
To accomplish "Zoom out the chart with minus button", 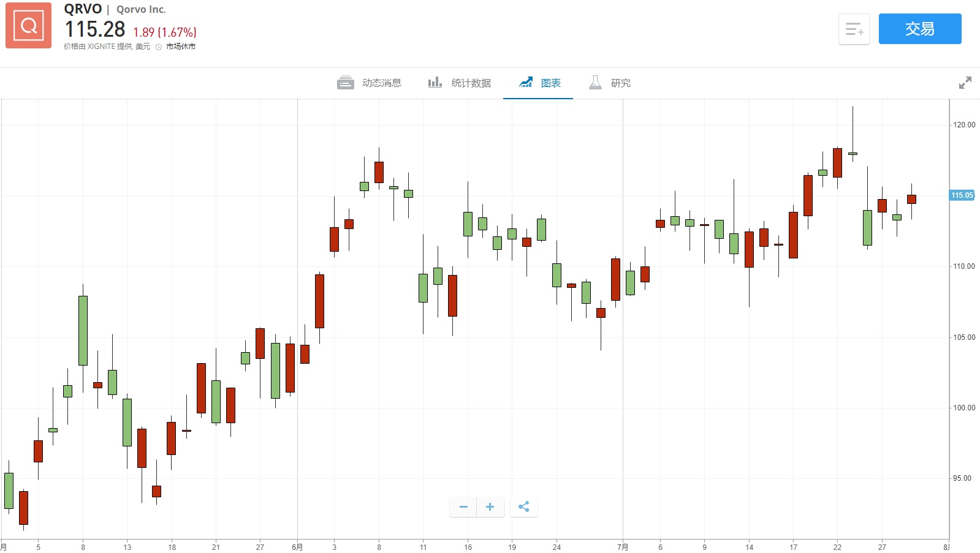I will point(463,506).
